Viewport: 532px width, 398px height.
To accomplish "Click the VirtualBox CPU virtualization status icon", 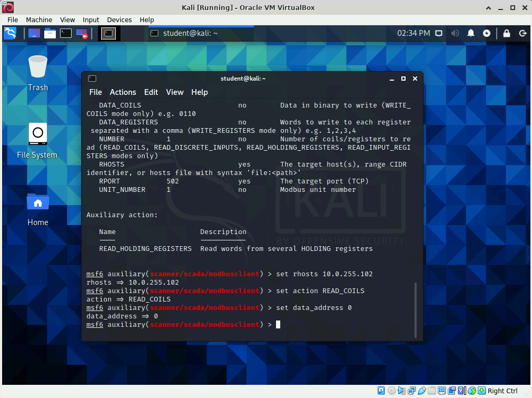I will 462,391.
